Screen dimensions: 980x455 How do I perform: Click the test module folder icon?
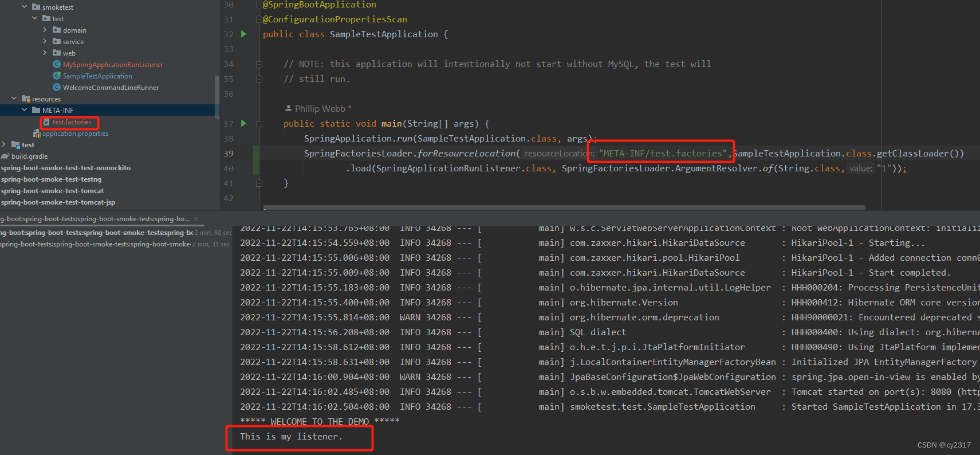tap(15, 144)
